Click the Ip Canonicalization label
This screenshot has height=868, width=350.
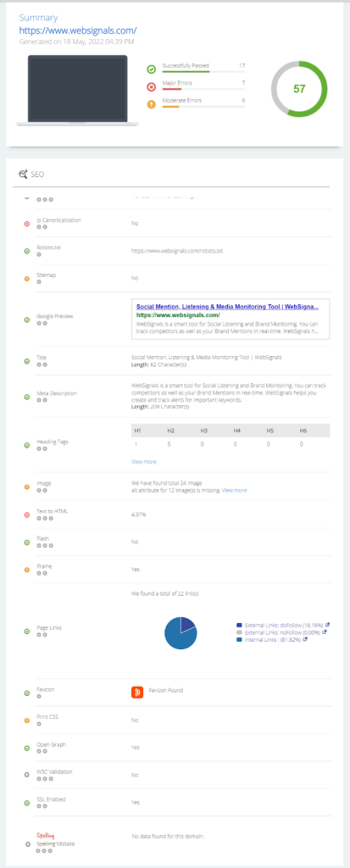[58, 220]
